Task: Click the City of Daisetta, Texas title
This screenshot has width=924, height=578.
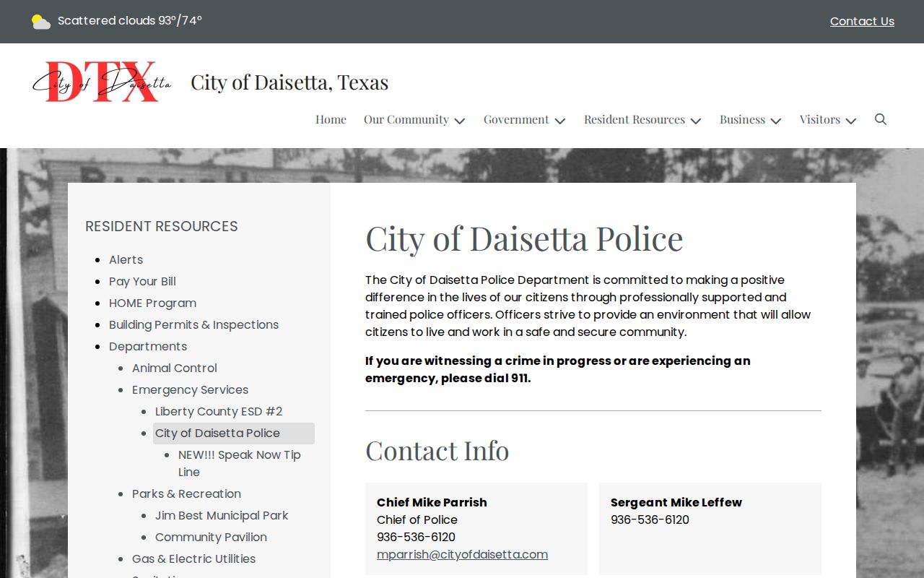Action: coord(289,82)
